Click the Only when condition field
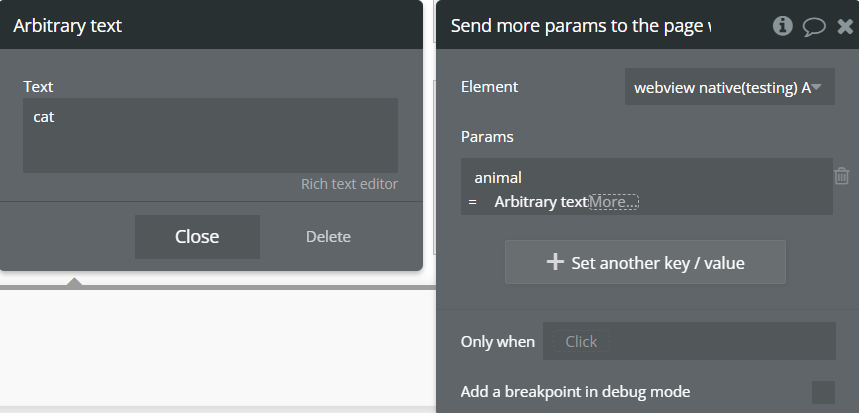This screenshot has height=413, width=859. coord(689,341)
